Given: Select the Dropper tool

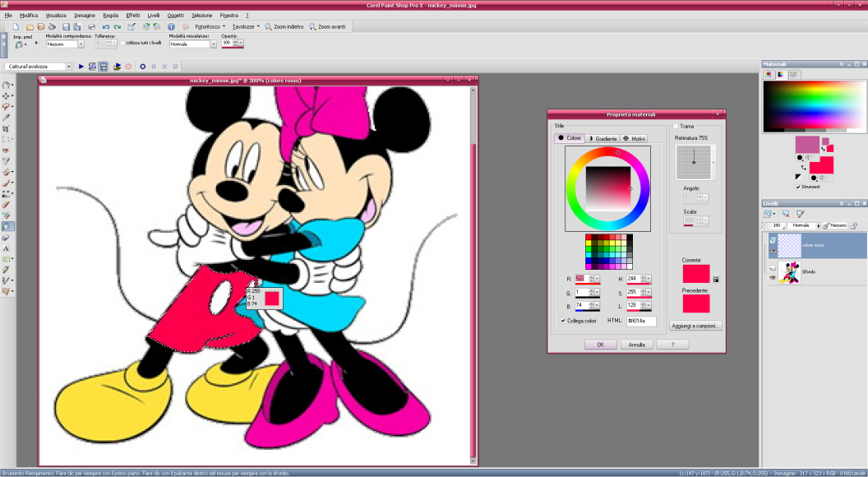Looking at the screenshot, I should coord(6,118).
